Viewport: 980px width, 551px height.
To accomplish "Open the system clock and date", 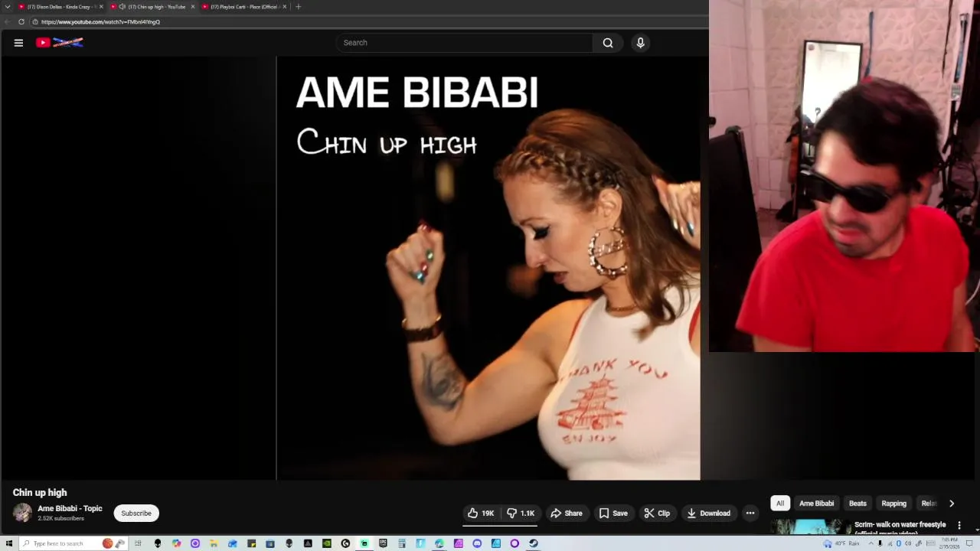I will (x=949, y=543).
